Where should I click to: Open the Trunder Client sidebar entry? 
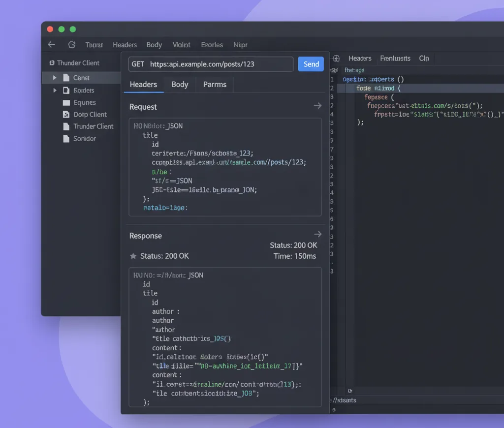tap(93, 126)
